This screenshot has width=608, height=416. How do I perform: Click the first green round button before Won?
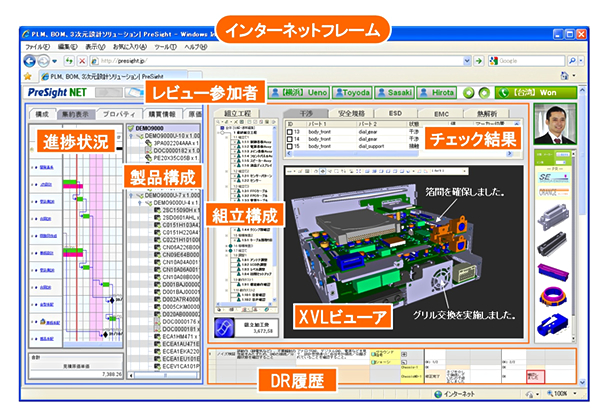(469, 93)
